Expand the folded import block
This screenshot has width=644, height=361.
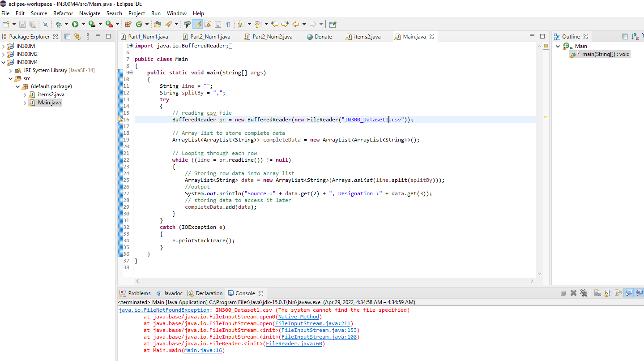pyautogui.click(x=130, y=46)
